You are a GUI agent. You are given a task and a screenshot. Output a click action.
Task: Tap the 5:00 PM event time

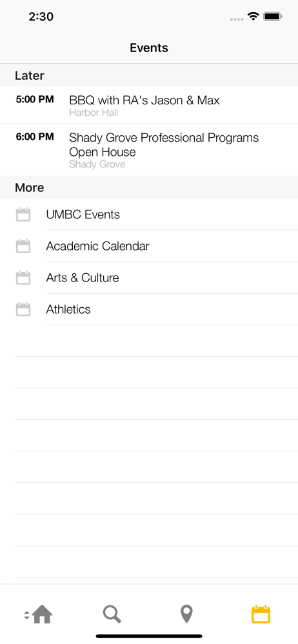tap(35, 99)
